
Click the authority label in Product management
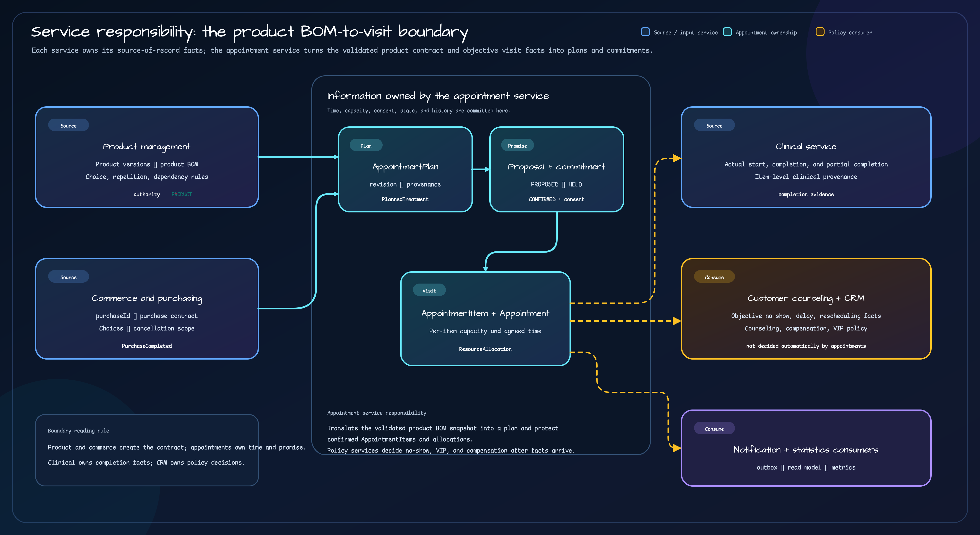click(147, 194)
